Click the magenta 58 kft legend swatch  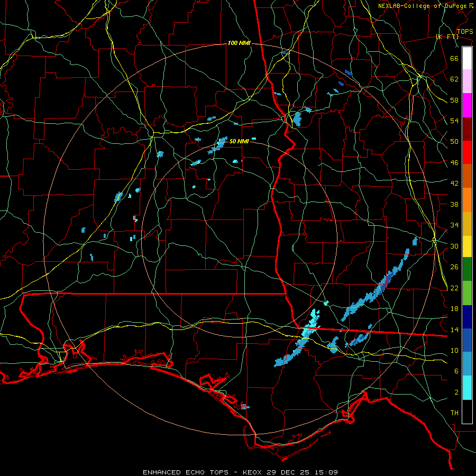click(467, 105)
